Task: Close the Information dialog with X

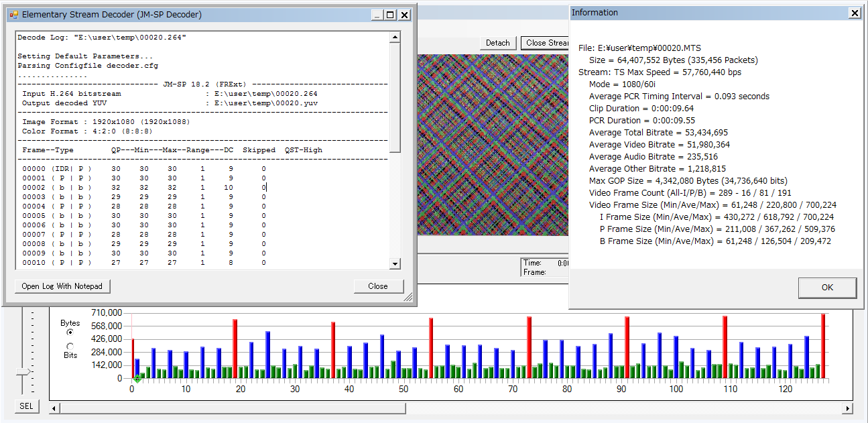Action: point(854,13)
